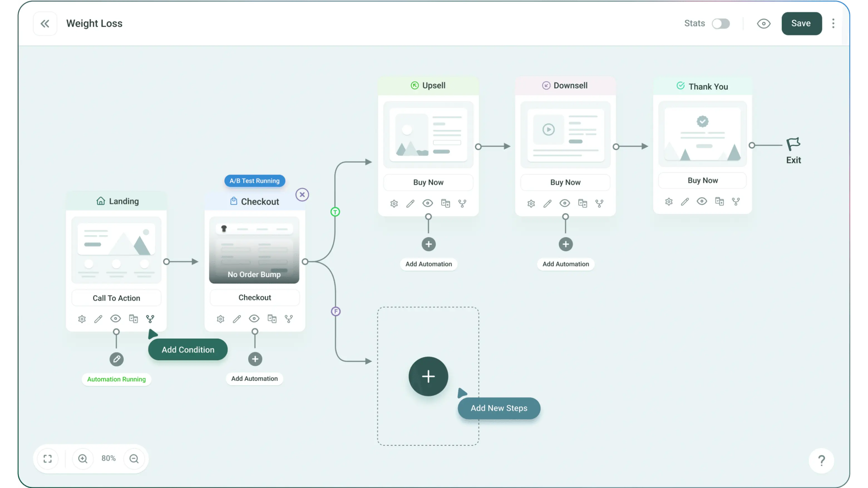Click the zoom out magnifier icon

(134, 459)
